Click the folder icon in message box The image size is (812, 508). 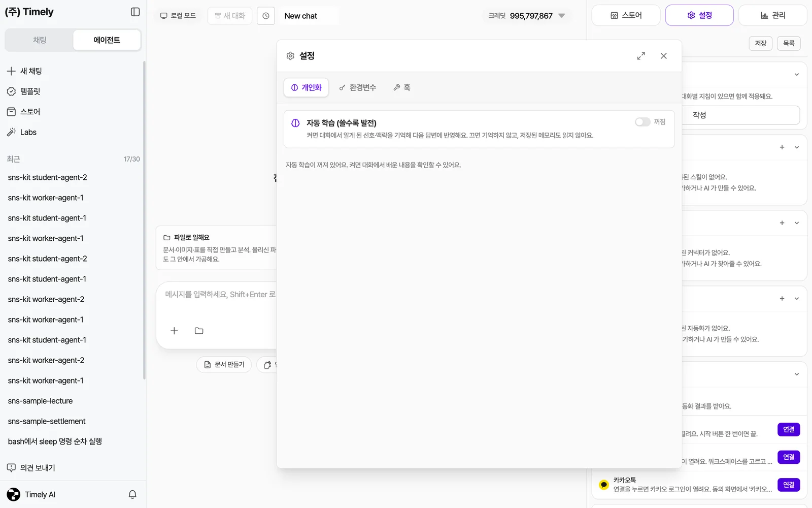point(199,331)
